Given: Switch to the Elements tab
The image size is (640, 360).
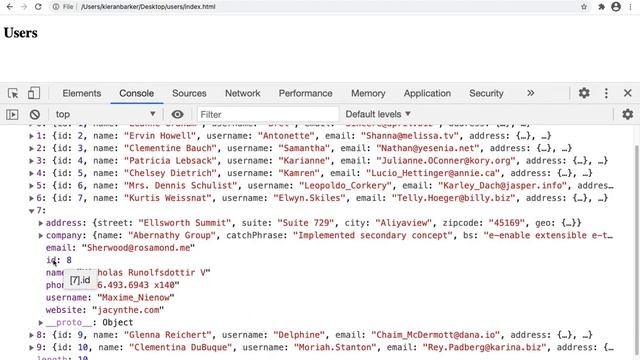Looking at the screenshot, I should [82, 93].
